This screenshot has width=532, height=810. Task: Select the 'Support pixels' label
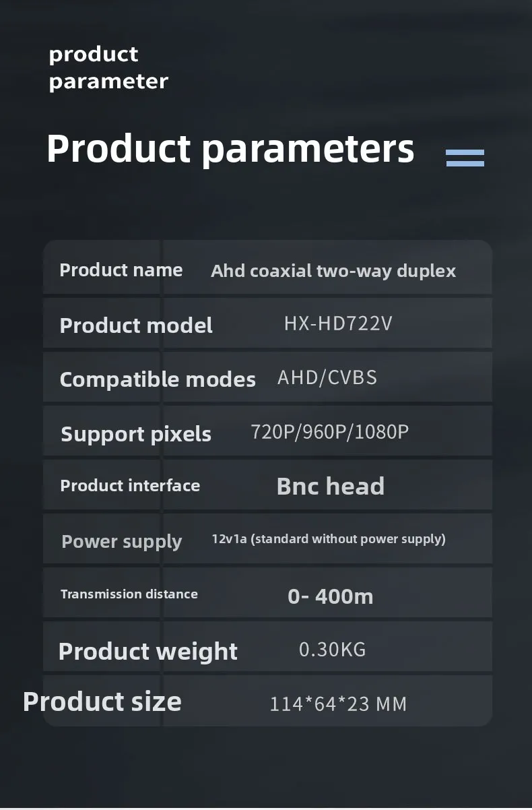coord(136,434)
